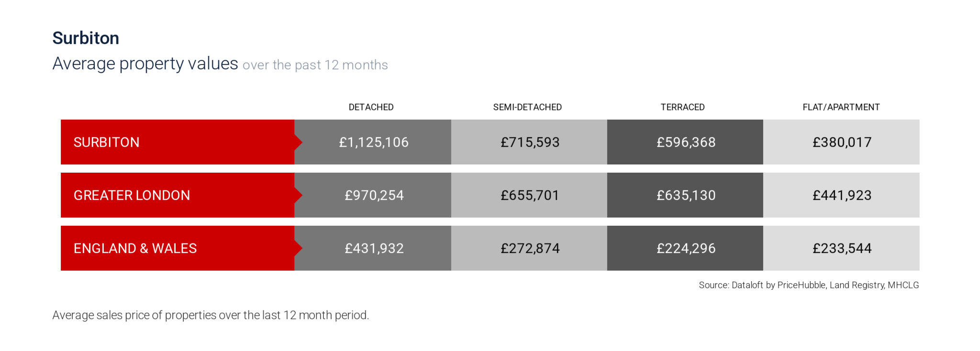Image resolution: width=980 pixels, height=351 pixels.
Task: Click the £431,932 England & Wales cell
Action: [374, 248]
